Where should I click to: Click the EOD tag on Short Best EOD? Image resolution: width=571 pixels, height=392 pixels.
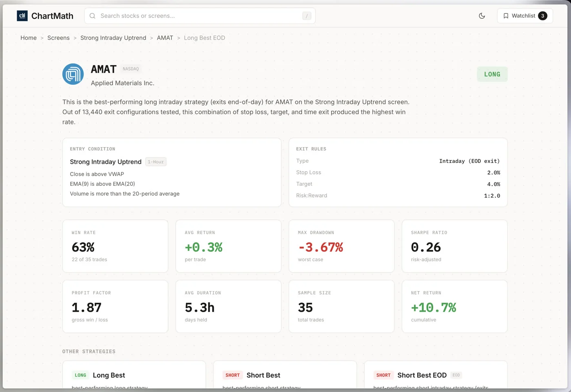click(456, 375)
